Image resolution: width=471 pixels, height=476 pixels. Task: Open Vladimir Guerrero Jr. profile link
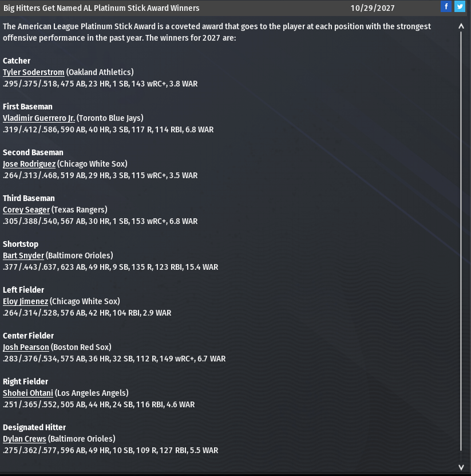pyautogui.click(x=39, y=118)
